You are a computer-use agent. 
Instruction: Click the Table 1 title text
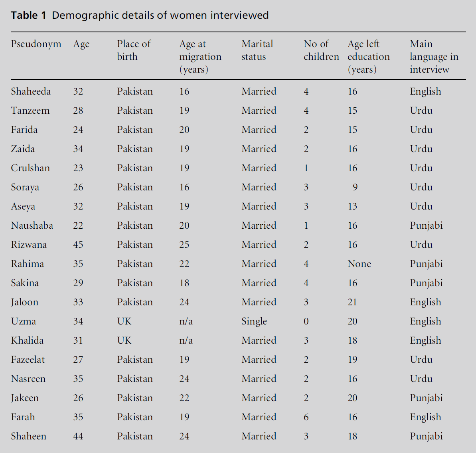(x=140, y=16)
